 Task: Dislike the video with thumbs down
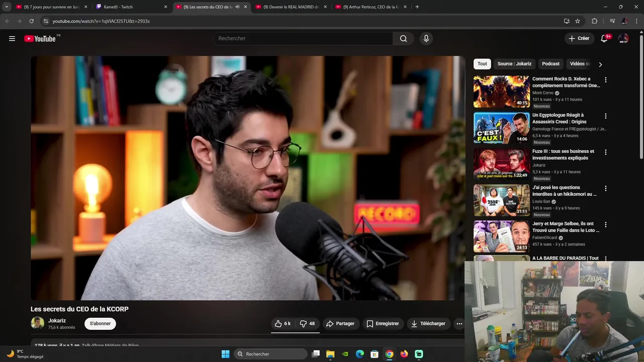pos(307,324)
